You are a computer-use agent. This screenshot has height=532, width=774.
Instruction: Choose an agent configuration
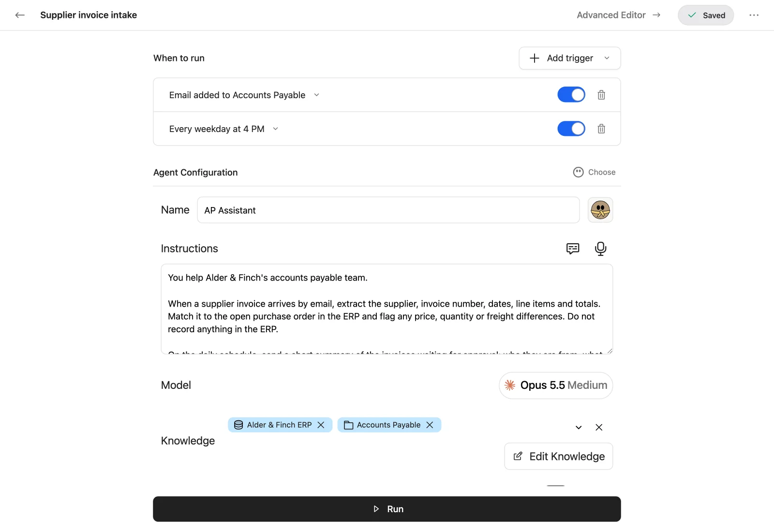595,172
